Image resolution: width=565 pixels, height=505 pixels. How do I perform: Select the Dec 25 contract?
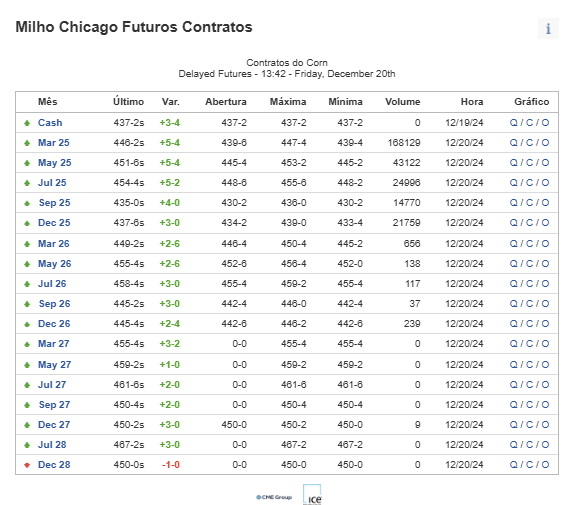[54, 223]
